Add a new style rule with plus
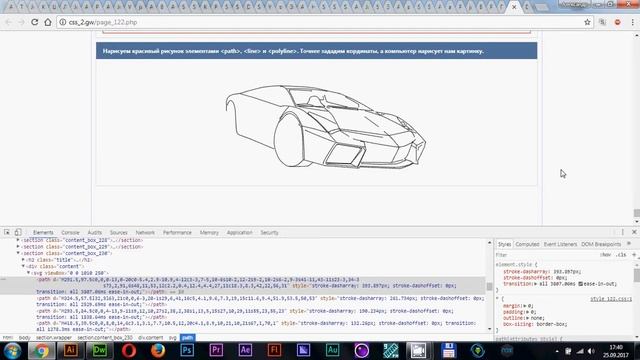This screenshot has width=640, height=360. point(634,255)
